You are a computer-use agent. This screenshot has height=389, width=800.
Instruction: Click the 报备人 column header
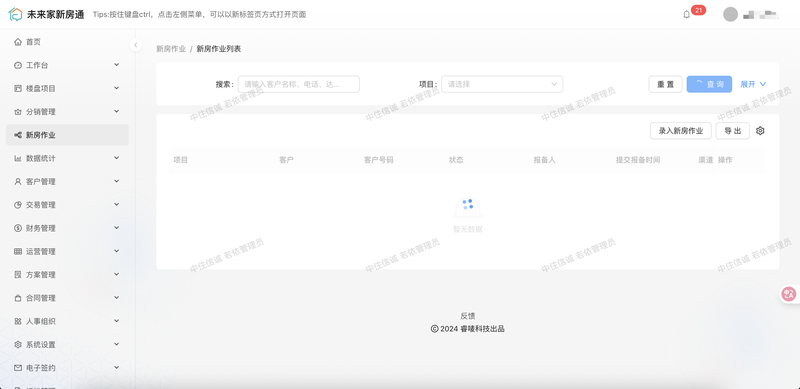pos(544,160)
